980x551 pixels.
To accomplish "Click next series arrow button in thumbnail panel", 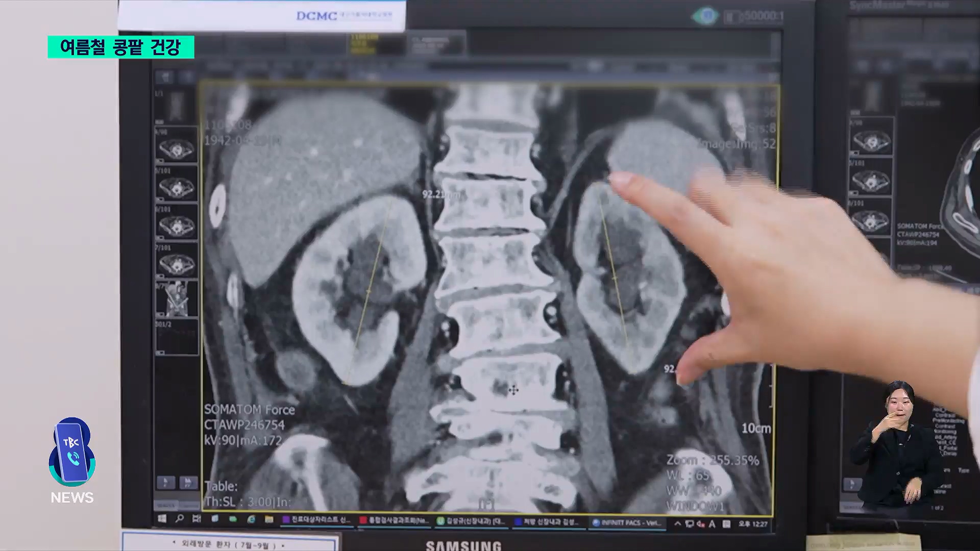I will coord(165,482).
